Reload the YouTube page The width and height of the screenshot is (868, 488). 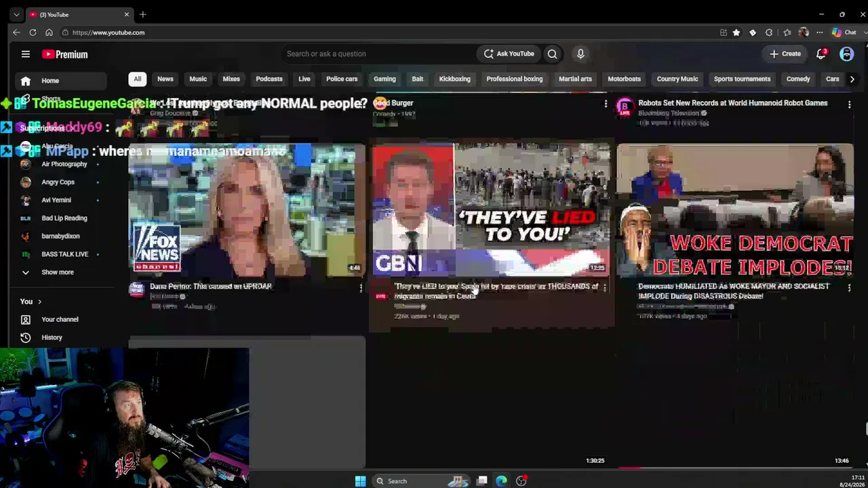point(33,33)
